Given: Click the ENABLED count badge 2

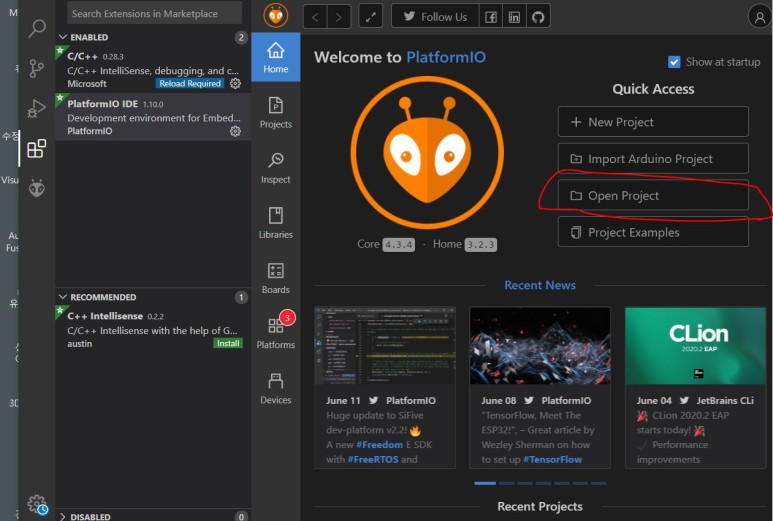Looking at the screenshot, I should tap(241, 37).
